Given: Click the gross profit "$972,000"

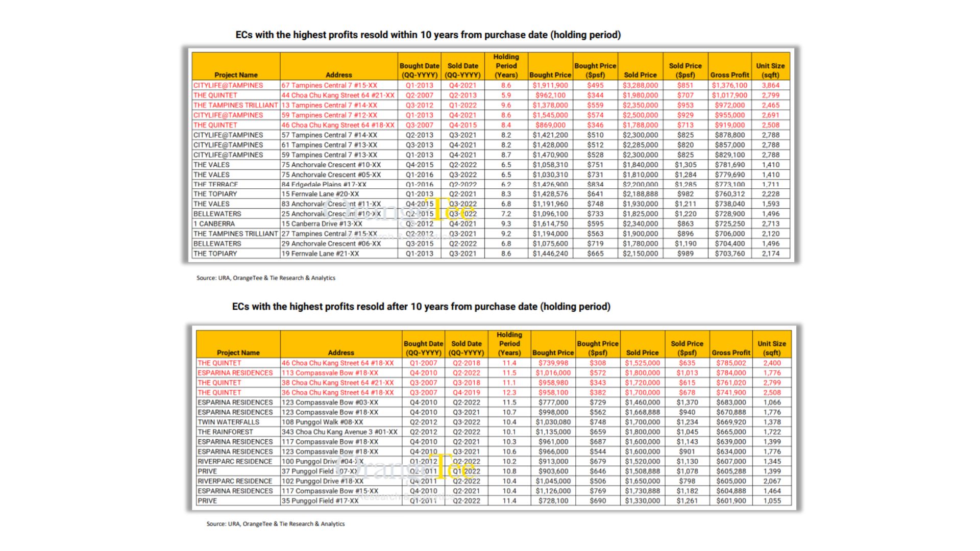Looking at the screenshot, I should point(729,105).
